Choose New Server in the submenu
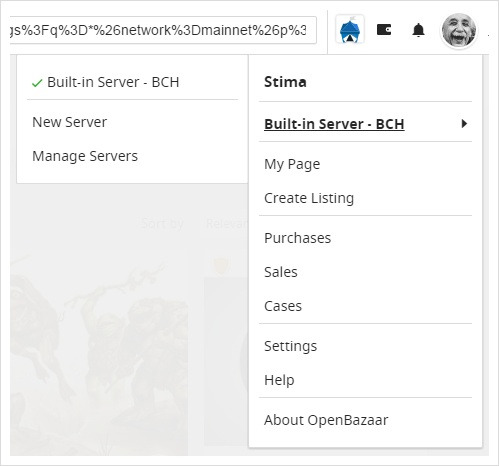Image resolution: width=499 pixels, height=466 pixels. point(69,122)
